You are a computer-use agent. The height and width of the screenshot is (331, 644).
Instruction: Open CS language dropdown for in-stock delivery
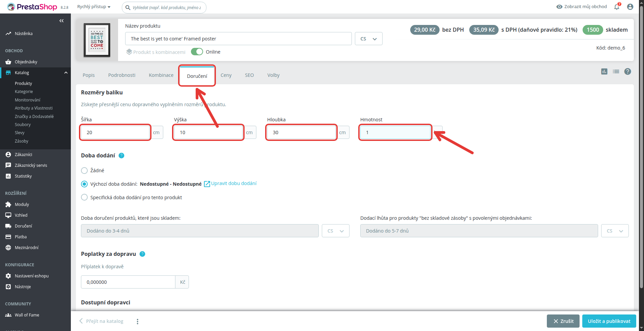tap(336, 231)
